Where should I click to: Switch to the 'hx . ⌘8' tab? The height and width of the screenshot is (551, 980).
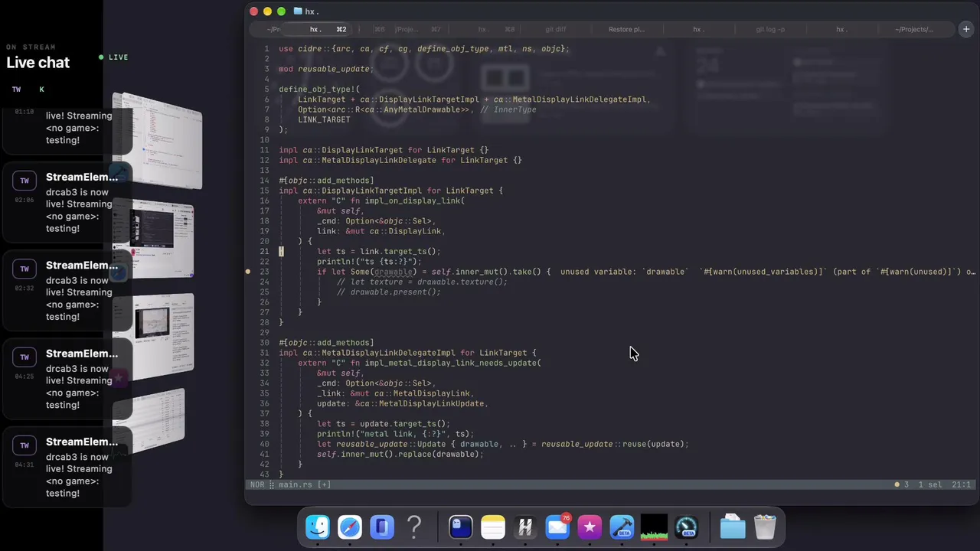pos(496,29)
